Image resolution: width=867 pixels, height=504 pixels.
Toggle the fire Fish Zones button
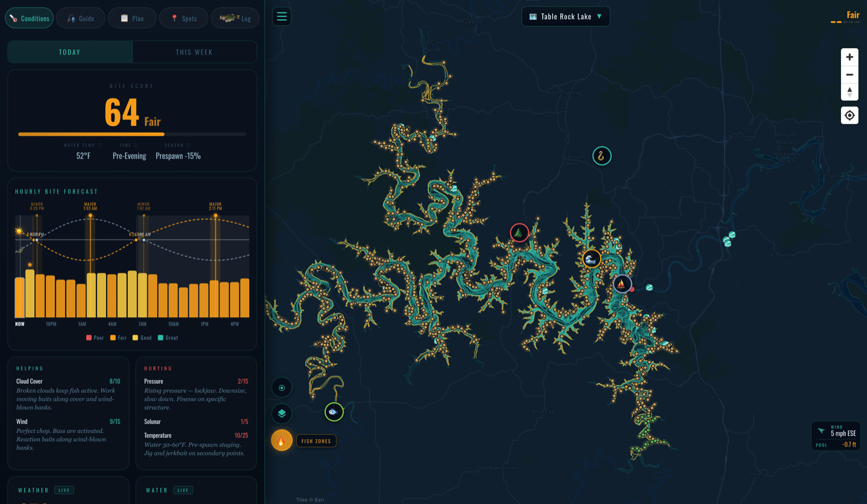282,441
